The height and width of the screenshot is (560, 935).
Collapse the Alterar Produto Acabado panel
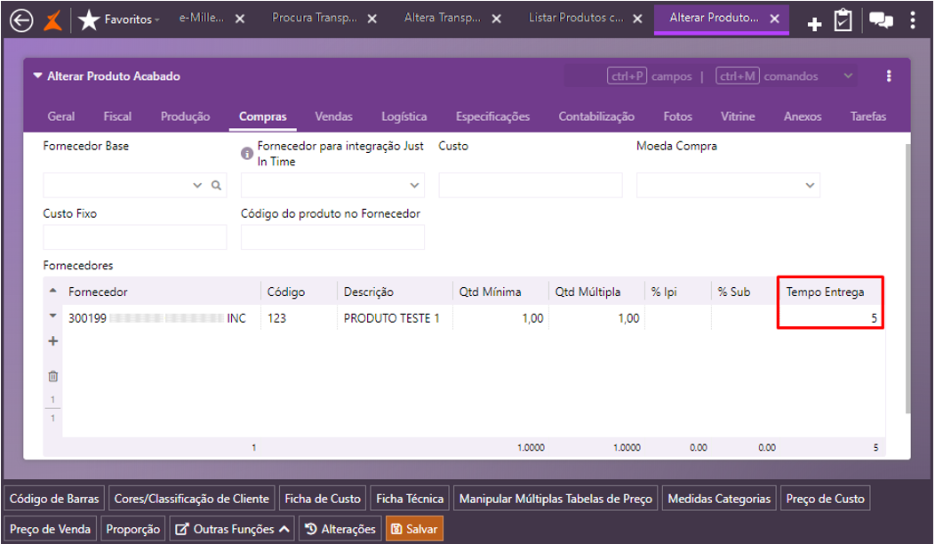37,76
